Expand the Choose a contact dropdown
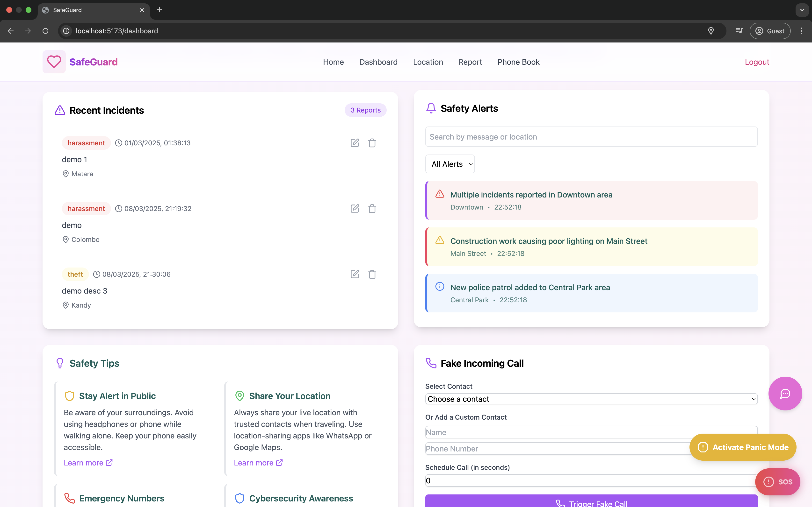 tap(591, 399)
